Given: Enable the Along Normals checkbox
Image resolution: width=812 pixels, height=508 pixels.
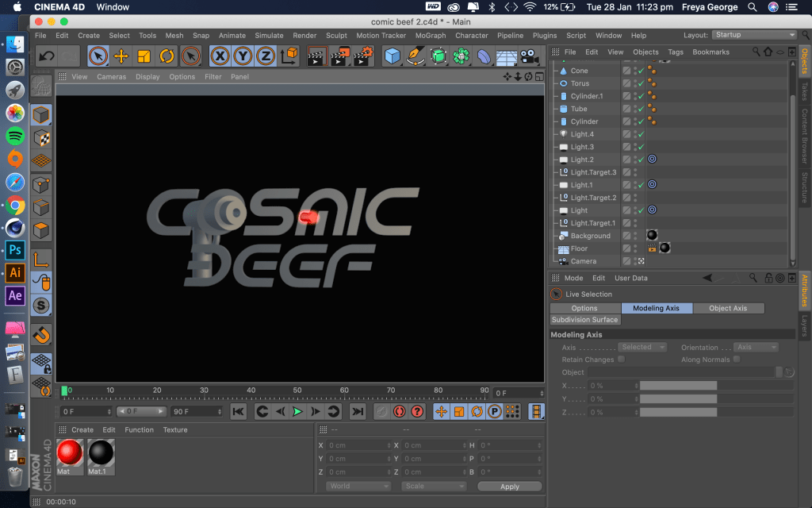Looking at the screenshot, I should pos(737,359).
